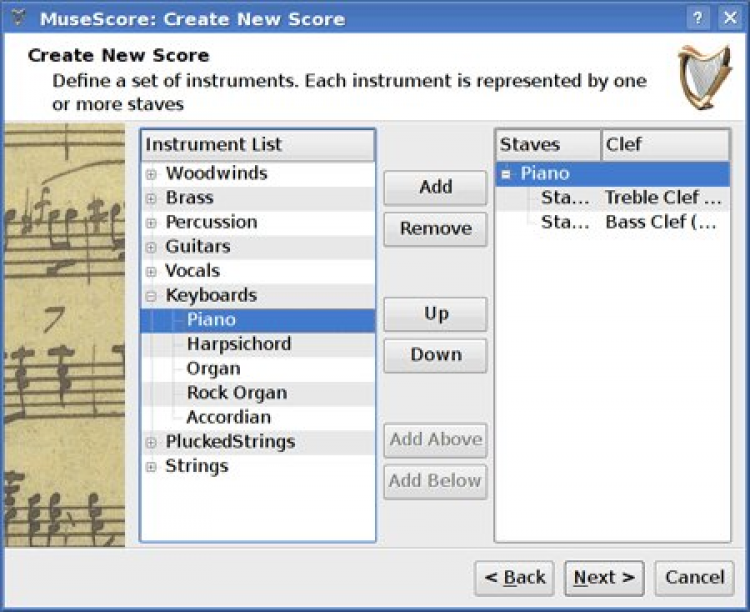Expand the Vocals category
The width and height of the screenshot is (750, 612).
[x=152, y=271]
